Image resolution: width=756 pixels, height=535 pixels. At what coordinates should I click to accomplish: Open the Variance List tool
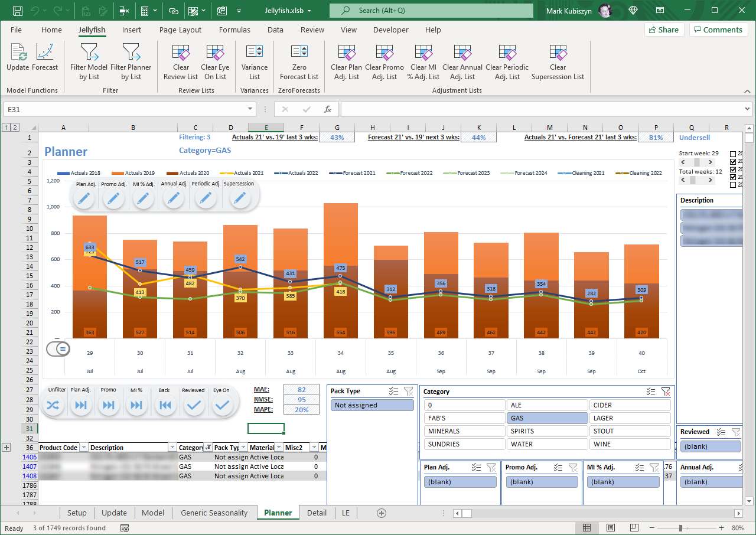(x=255, y=61)
